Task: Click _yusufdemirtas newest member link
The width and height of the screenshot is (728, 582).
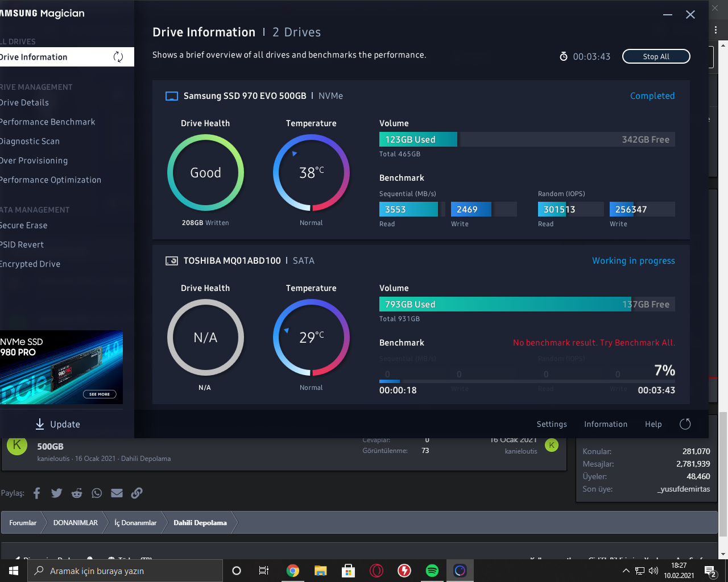Action: pyautogui.click(x=683, y=489)
